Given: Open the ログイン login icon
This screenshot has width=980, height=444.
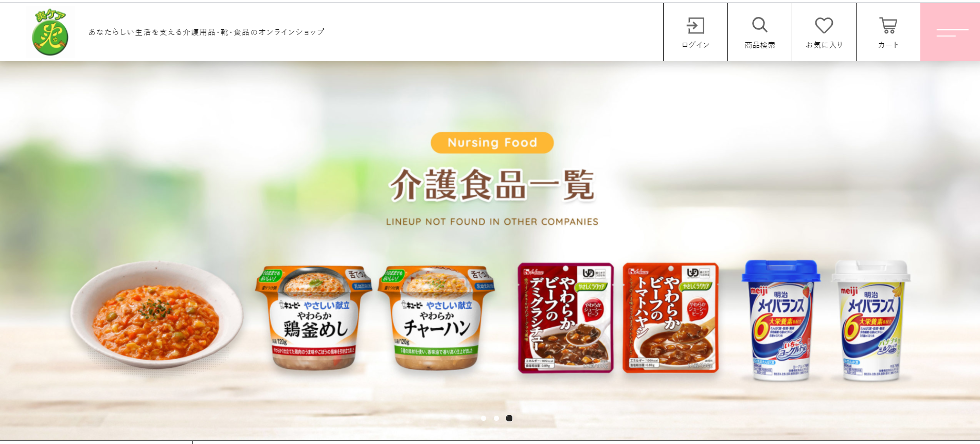Looking at the screenshot, I should pos(696,32).
